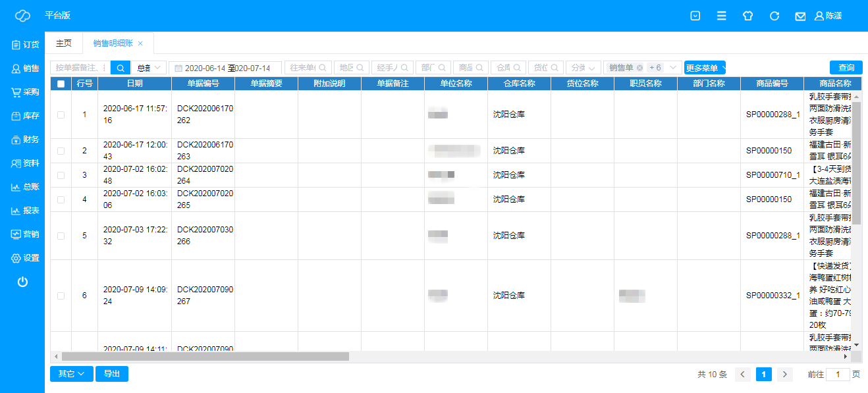Go to previous page arrow
This screenshot has width=868, height=393.
tap(743, 375)
